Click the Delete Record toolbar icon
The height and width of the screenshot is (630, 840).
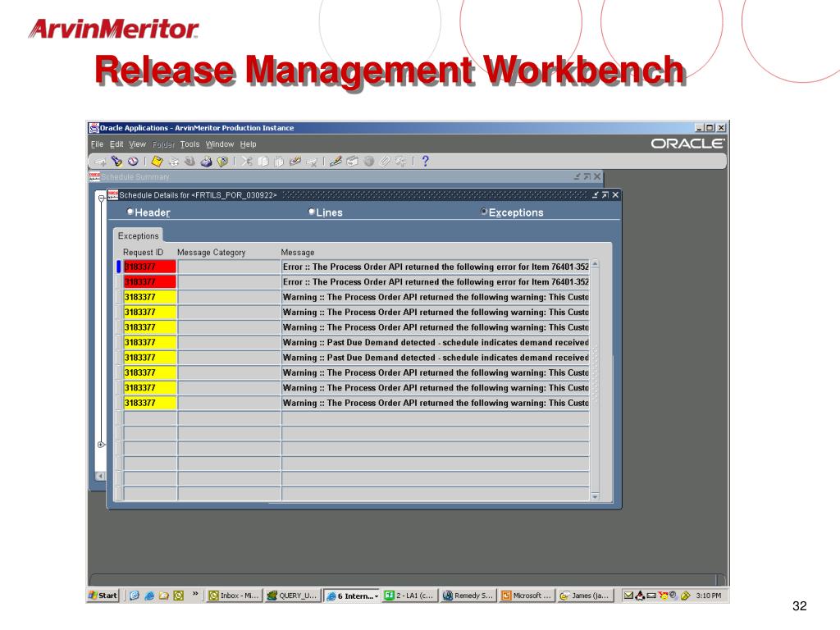(312, 162)
